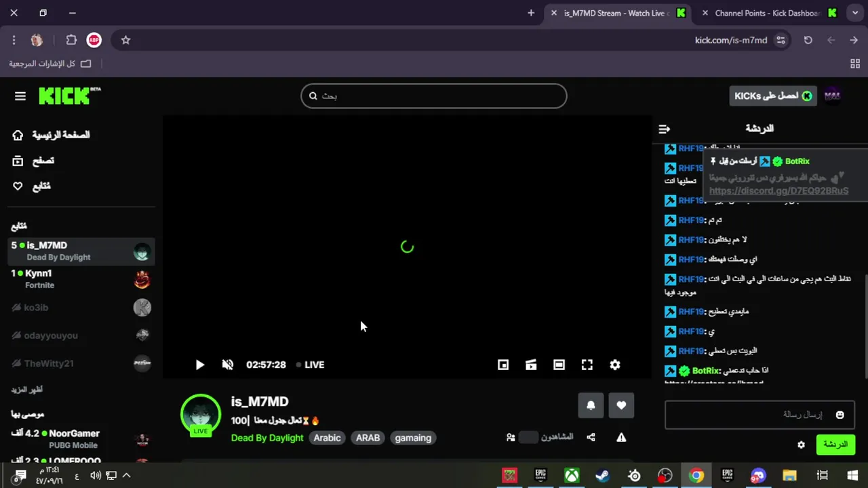The width and height of the screenshot is (868, 488).
Task: Open recommended channel NoorGamer
Action: point(81,439)
